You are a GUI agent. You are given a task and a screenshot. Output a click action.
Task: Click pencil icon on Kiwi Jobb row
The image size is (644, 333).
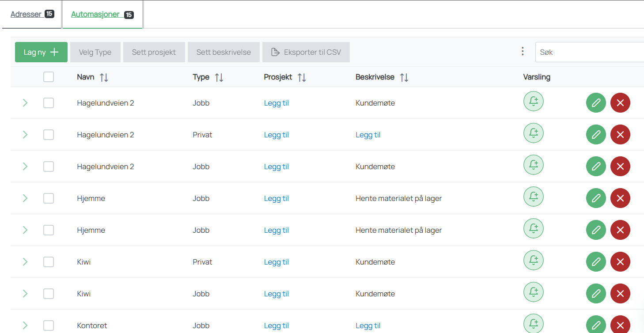pyautogui.click(x=596, y=294)
